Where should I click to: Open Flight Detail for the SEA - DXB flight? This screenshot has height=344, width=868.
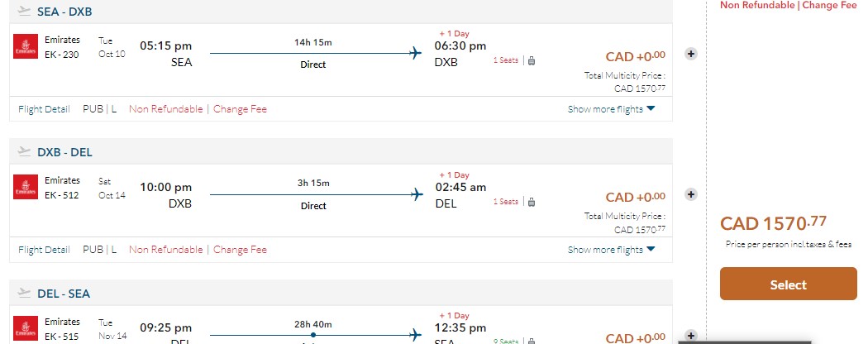[44, 109]
